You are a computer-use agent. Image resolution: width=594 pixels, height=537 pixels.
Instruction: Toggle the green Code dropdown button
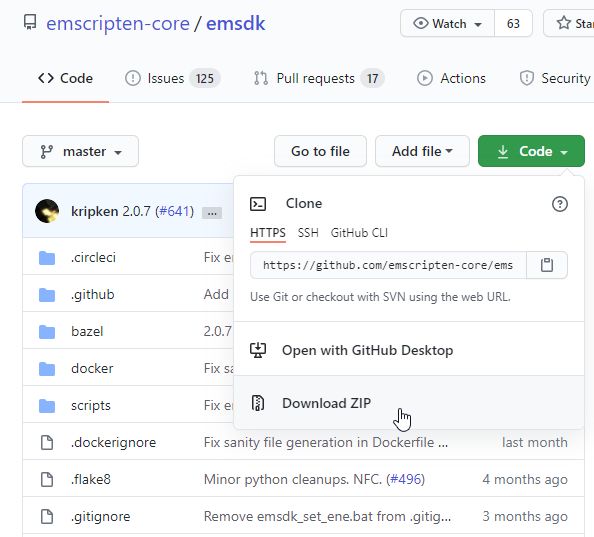click(531, 151)
